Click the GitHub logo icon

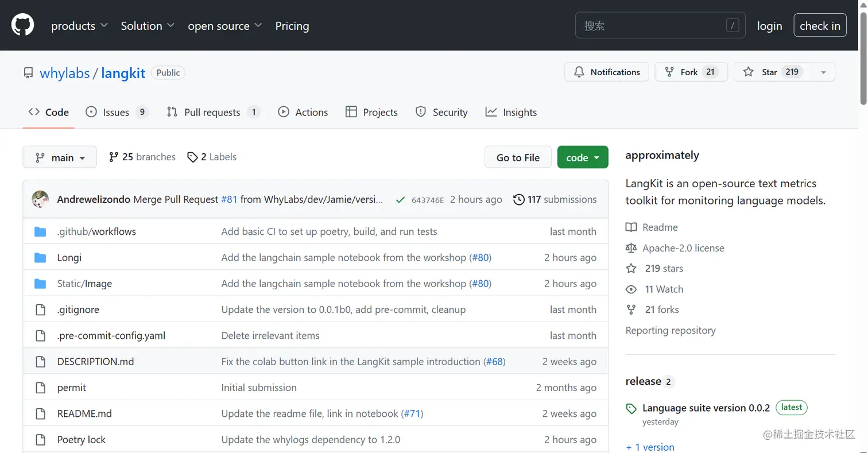pos(23,25)
